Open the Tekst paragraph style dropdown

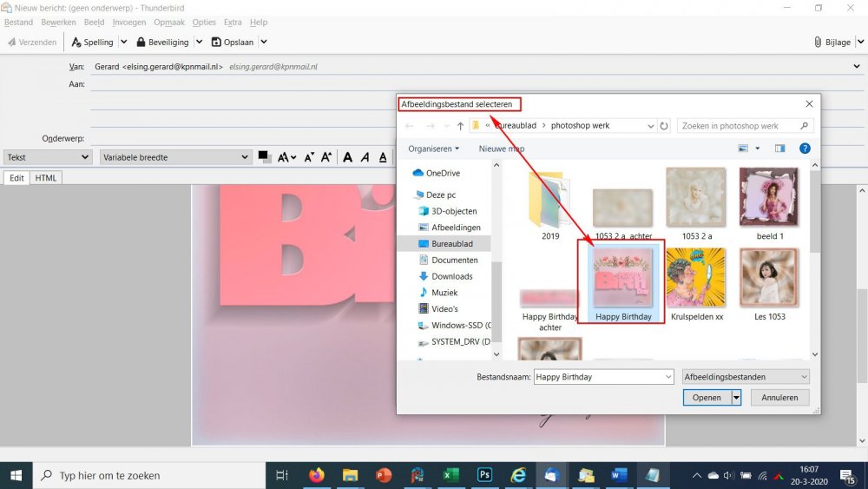click(x=48, y=157)
